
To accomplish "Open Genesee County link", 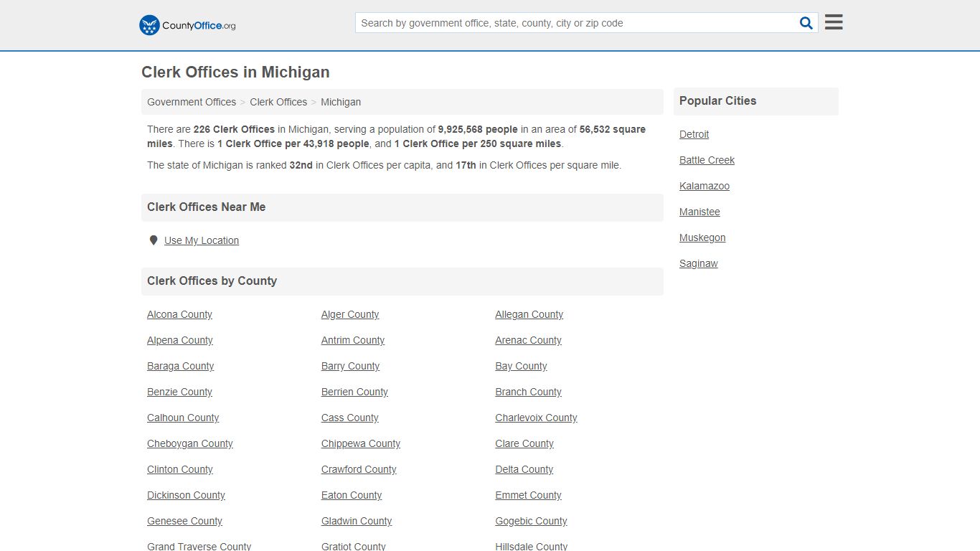I will click(x=184, y=521).
